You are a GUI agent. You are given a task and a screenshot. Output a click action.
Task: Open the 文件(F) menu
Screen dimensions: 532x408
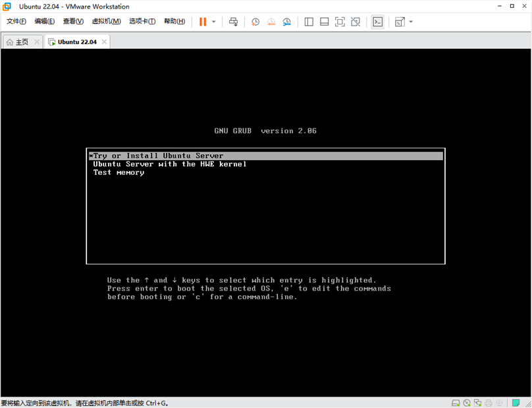(x=16, y=21)
